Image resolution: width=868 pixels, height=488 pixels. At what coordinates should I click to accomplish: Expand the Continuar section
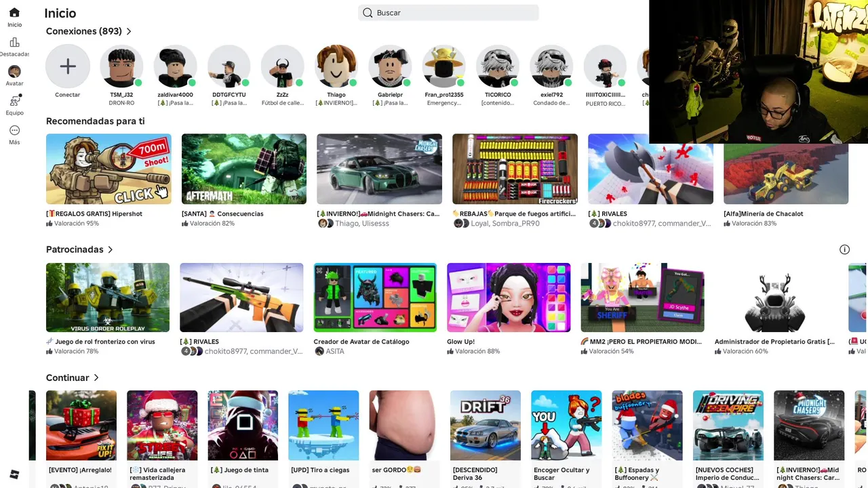point(73,378)
